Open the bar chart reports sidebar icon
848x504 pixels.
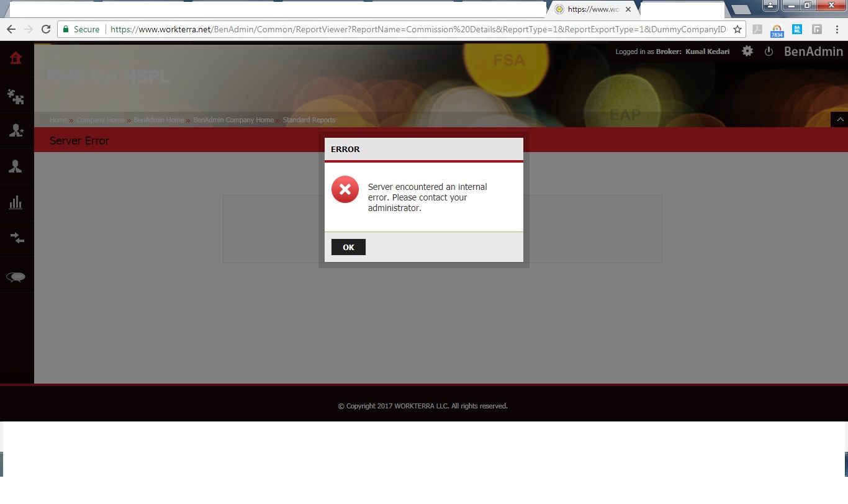click(x=16, y=202)
